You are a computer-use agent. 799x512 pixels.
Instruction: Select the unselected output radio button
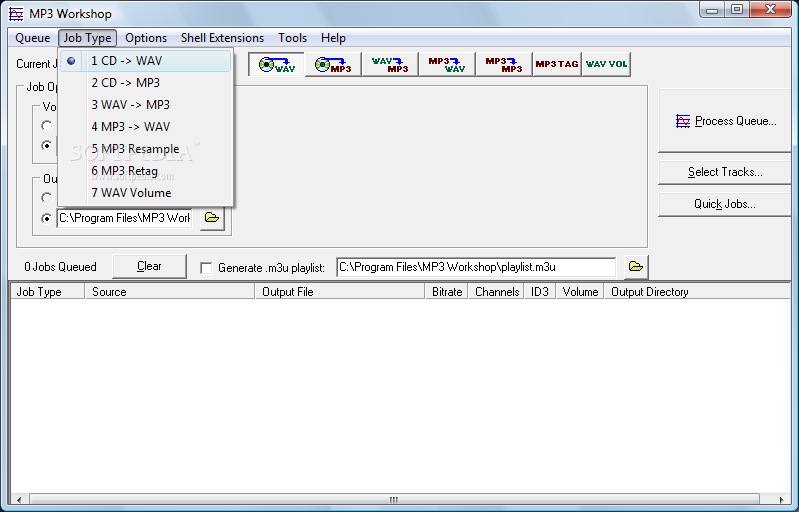pos(46,198)
